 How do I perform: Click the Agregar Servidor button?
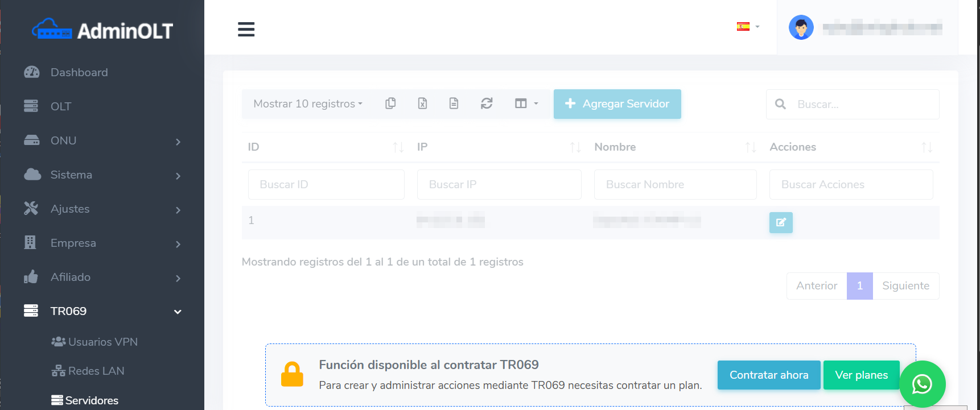point(617,104)
